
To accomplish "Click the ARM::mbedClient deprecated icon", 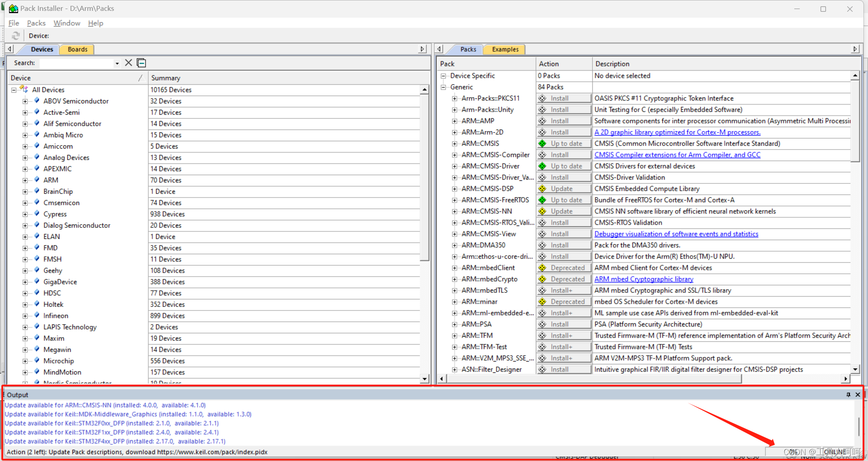I will 542,268.
